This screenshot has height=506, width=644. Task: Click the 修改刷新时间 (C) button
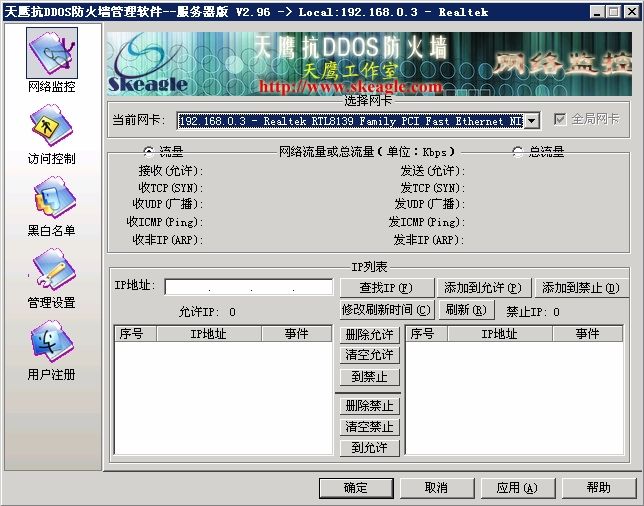[x=386, y=310]
